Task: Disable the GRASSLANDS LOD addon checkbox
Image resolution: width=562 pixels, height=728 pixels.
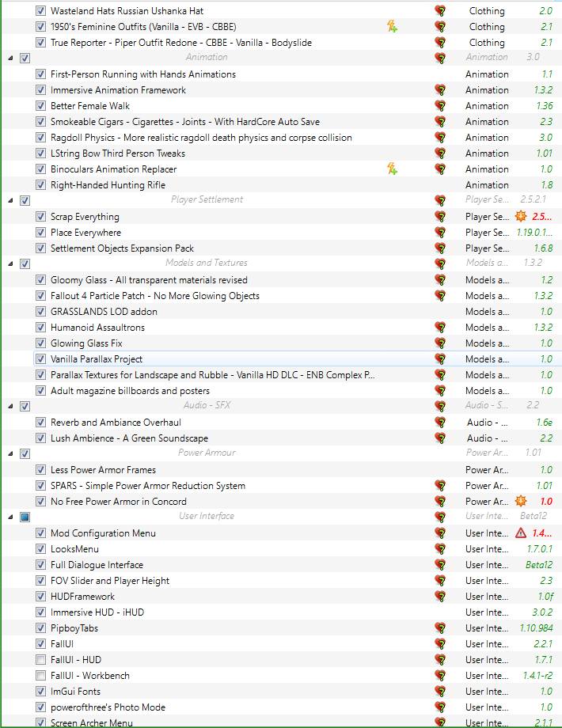Action: [41, 312]
